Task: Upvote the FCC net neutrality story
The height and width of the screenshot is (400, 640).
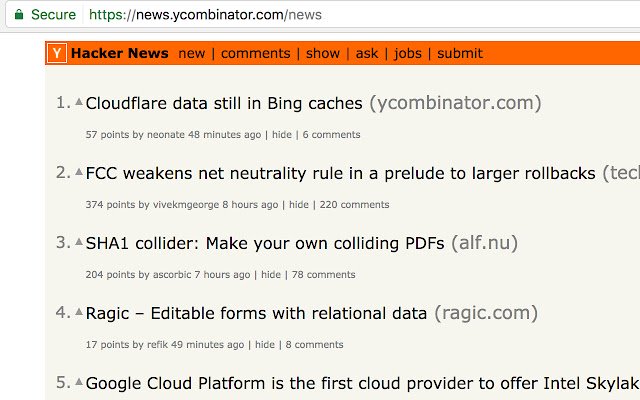Action: click(79, 171)
